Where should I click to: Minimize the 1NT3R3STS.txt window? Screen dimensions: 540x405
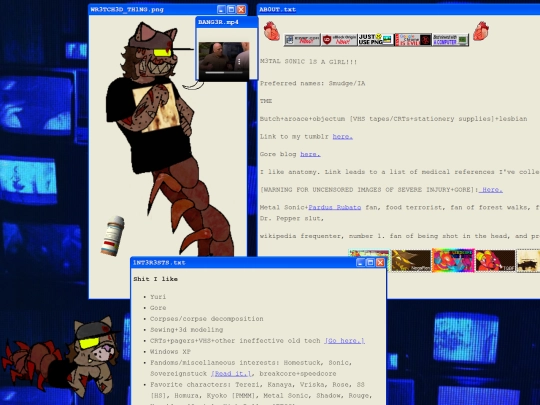pyautogui.click(x=361, y=262)
